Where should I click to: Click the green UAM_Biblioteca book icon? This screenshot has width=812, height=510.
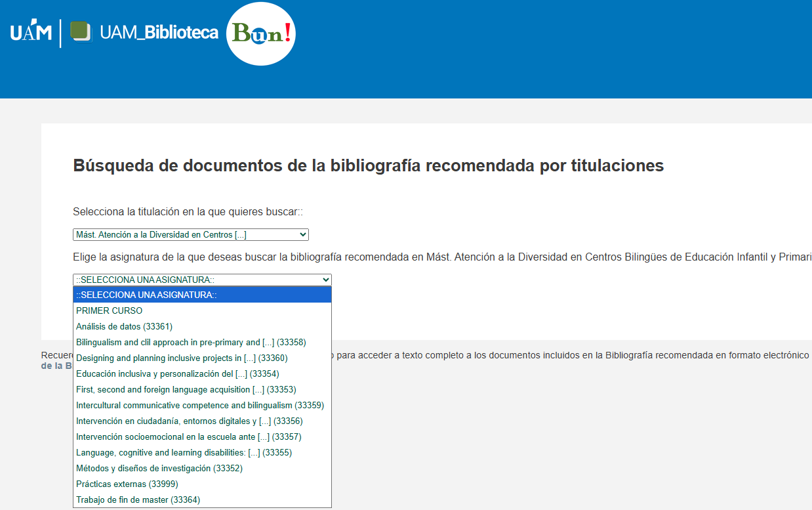(x=81, y=32)
